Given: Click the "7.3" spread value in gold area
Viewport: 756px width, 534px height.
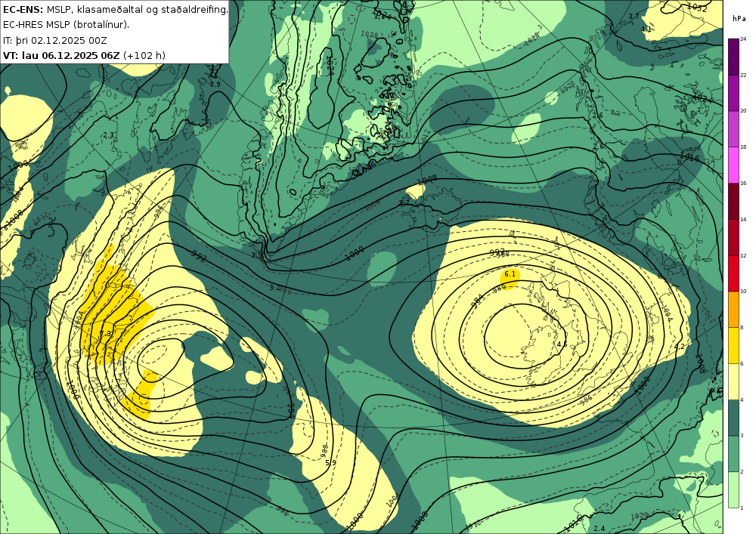Looking at the screenshot, I should point(105,333).
